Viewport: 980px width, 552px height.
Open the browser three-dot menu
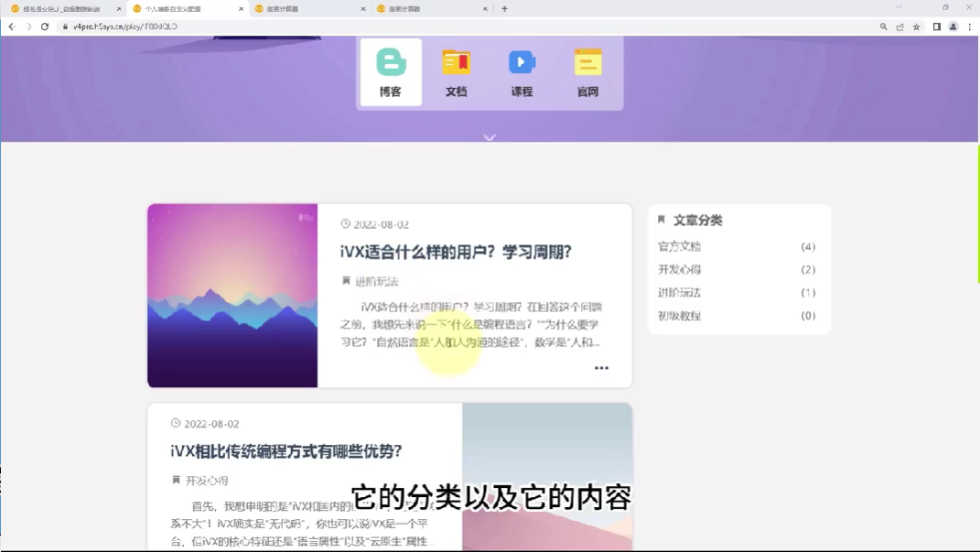(969, 27)
